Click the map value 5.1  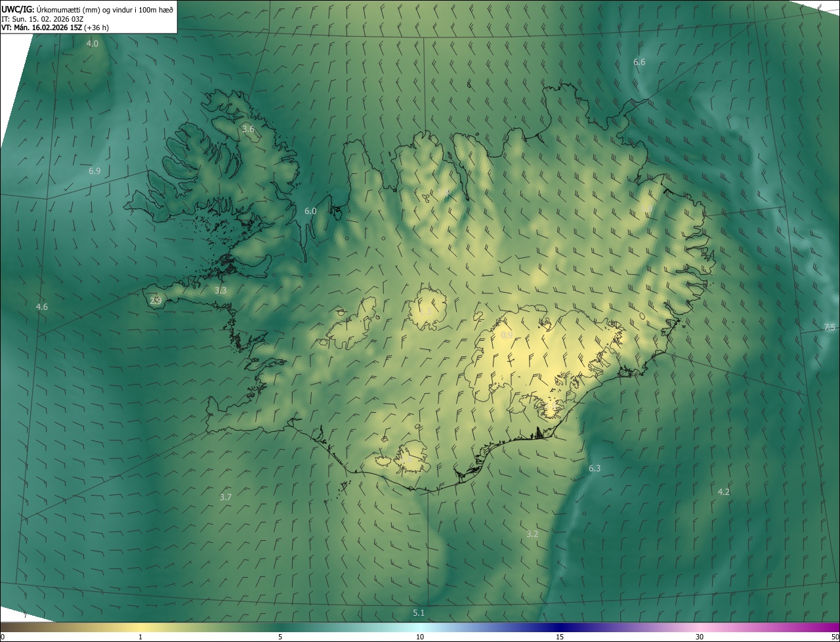tap(419, 612)
